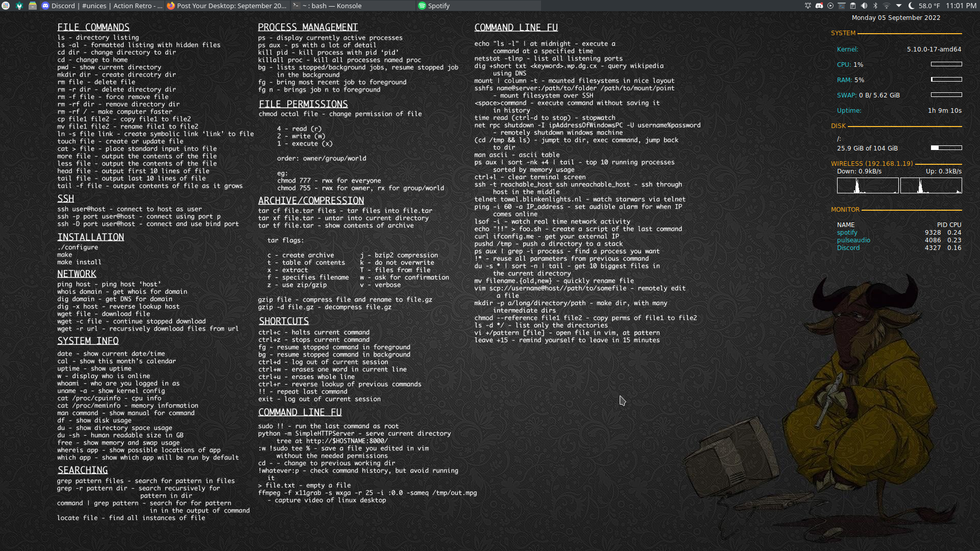This screenshot has height=551, width=980.
Task: Click the green gear icon in panel
Action: pos(19,6)
